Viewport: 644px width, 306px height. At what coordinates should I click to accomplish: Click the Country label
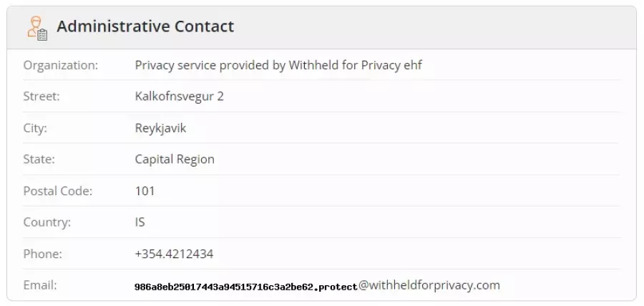point(47,222)
